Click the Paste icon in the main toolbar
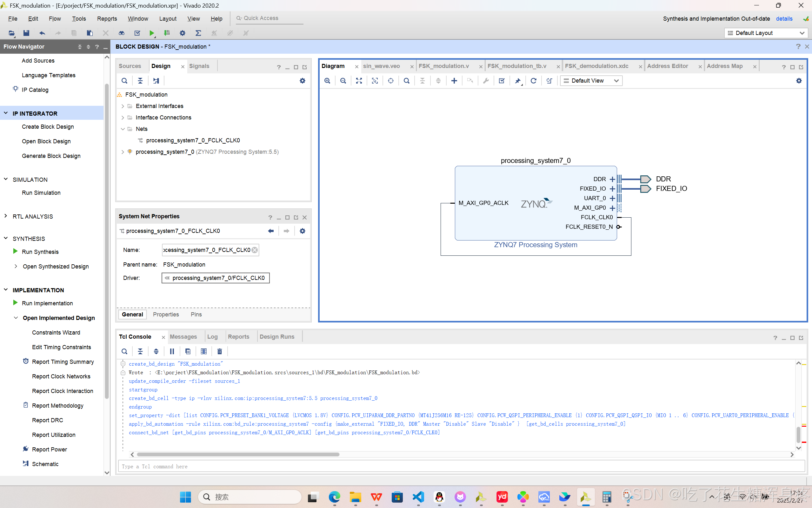The width and height of the screenshot is (812, 508). point(90,33)
